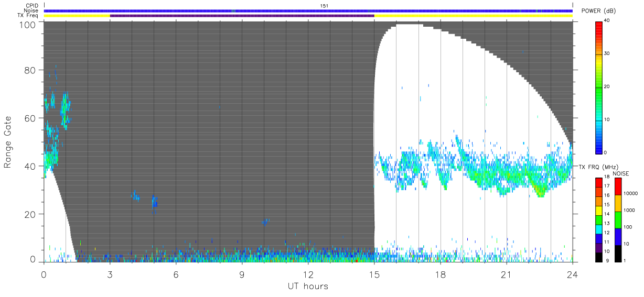The width and height of the screenshot is (644, 297).
Task: Click the 1000 label on the NOISE scale
Action: click(x=629, y=211)
